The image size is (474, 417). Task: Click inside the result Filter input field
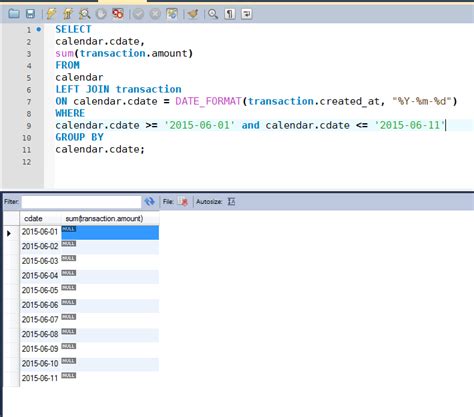[81, 202]
